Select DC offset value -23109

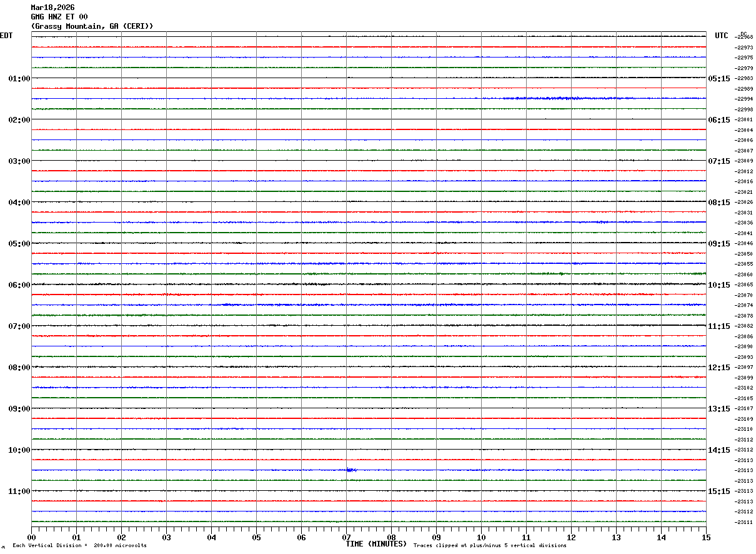coord(744,419)
